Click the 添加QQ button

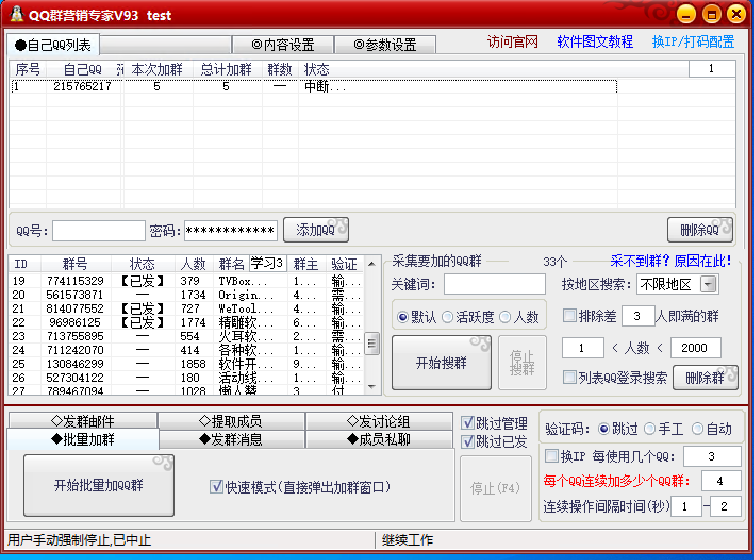pyautogui.click(x=316, y=230)
